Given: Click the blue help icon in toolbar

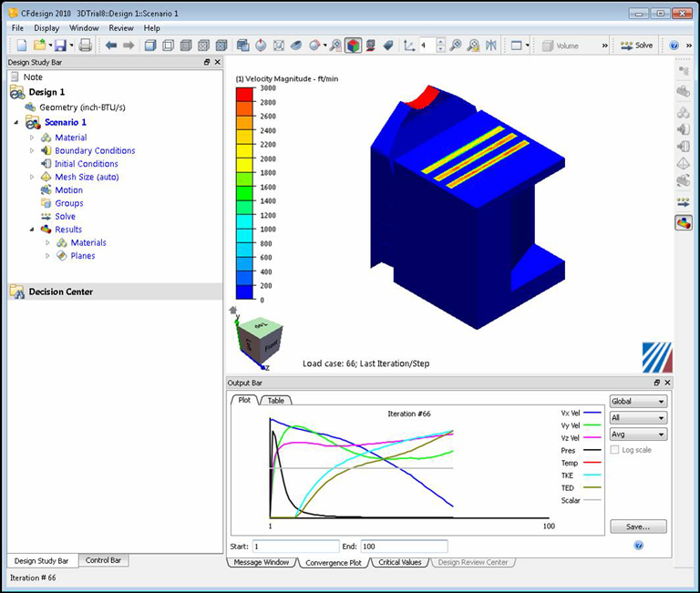Looking at the screenshot, I should [x=674, y=46].
